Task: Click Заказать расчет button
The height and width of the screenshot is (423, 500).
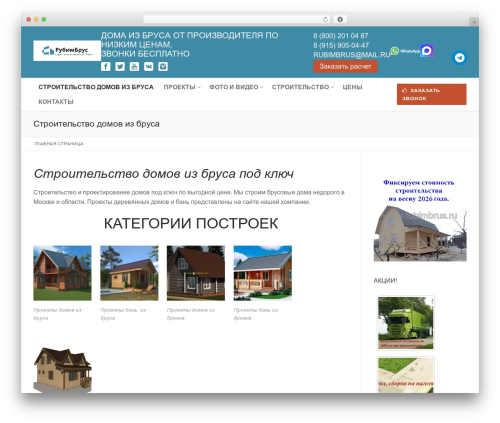Action: pyautogui.click(x=345, y=66)
